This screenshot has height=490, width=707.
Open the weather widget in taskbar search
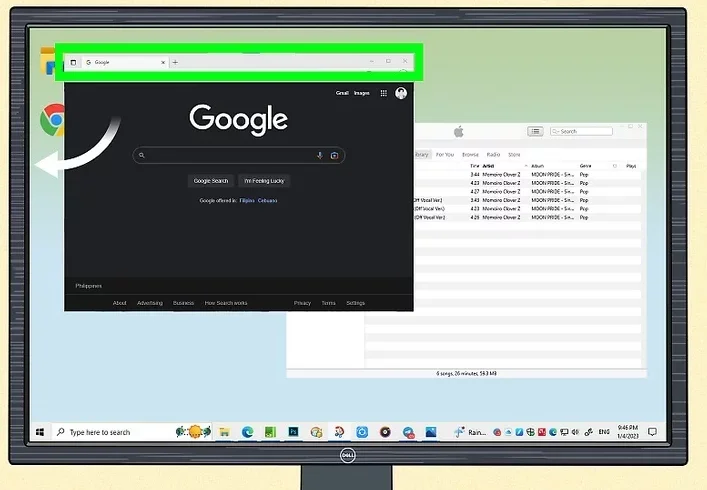[x=193, y=432]
